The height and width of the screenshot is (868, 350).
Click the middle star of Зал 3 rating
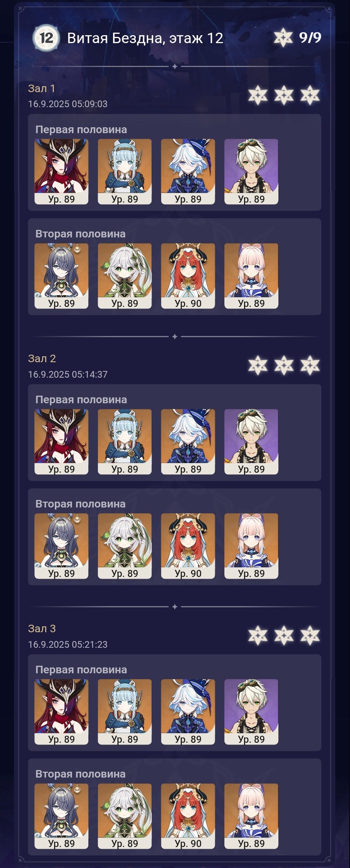284,635
